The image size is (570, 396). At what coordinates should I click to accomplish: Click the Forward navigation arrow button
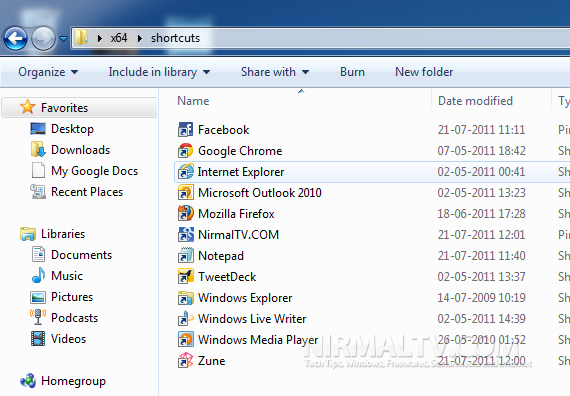43,38
